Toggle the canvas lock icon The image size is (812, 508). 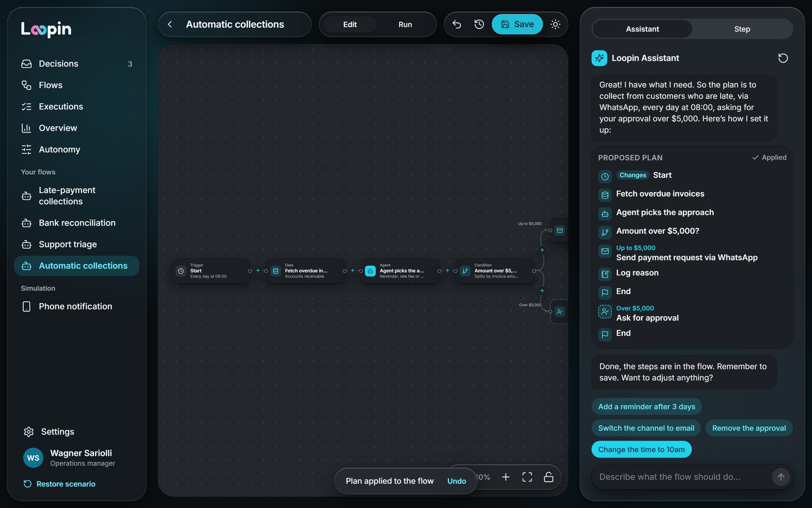pyautogui.click(x=549, y=477)
